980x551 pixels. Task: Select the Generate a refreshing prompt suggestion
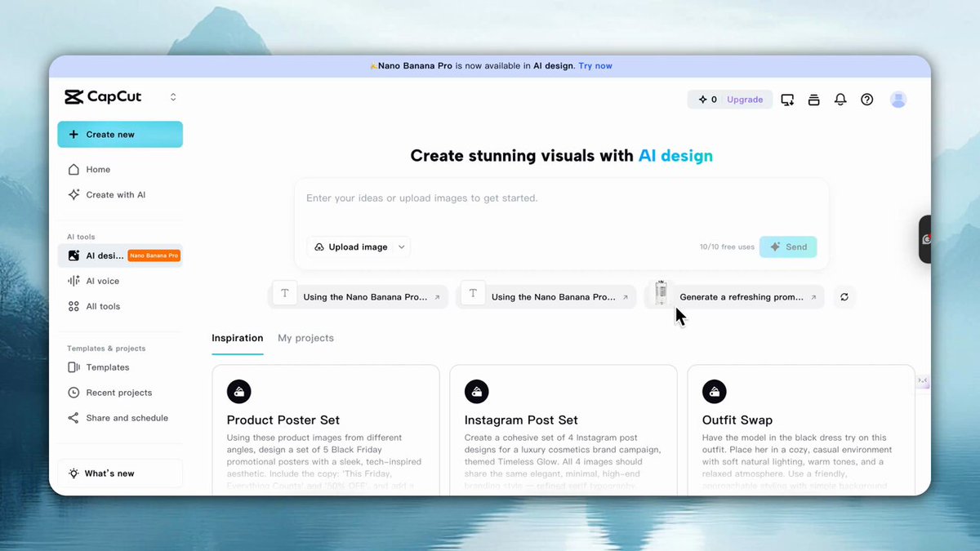[742, 297]
